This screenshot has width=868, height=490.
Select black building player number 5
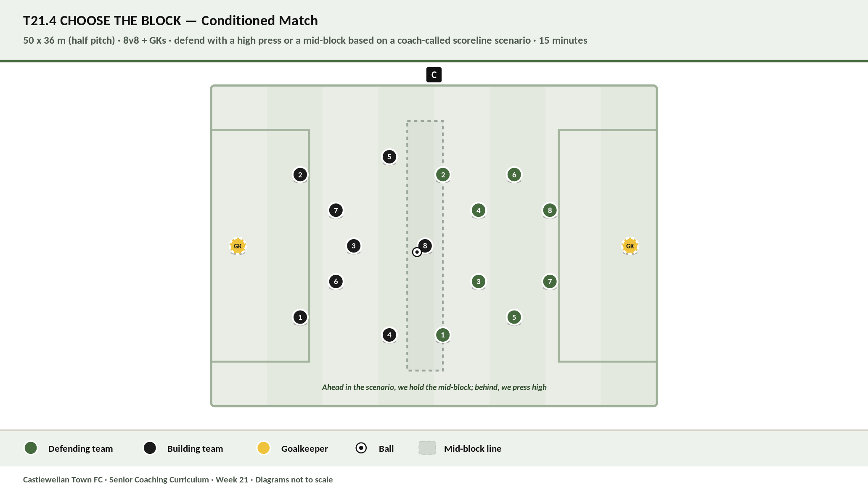[389, 157]
